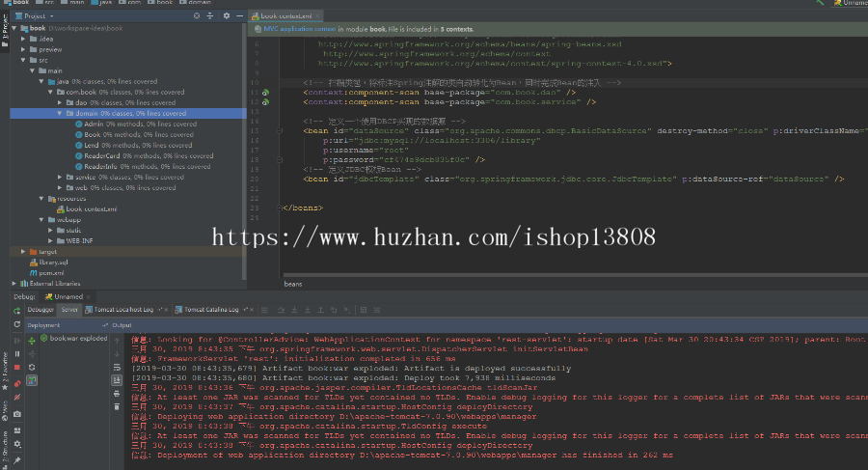Expand the .idea folder
This screenshot has height=470, width=868.
coord(23,39)
